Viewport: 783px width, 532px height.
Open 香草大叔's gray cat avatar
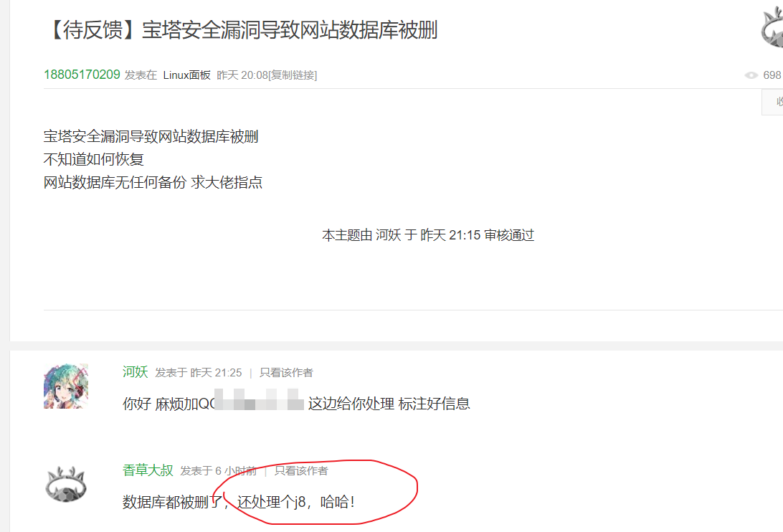click(66, 484)
